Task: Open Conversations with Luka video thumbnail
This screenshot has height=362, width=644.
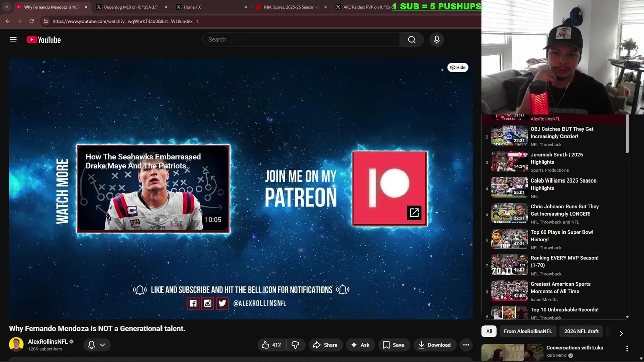Action: point(512,353)
